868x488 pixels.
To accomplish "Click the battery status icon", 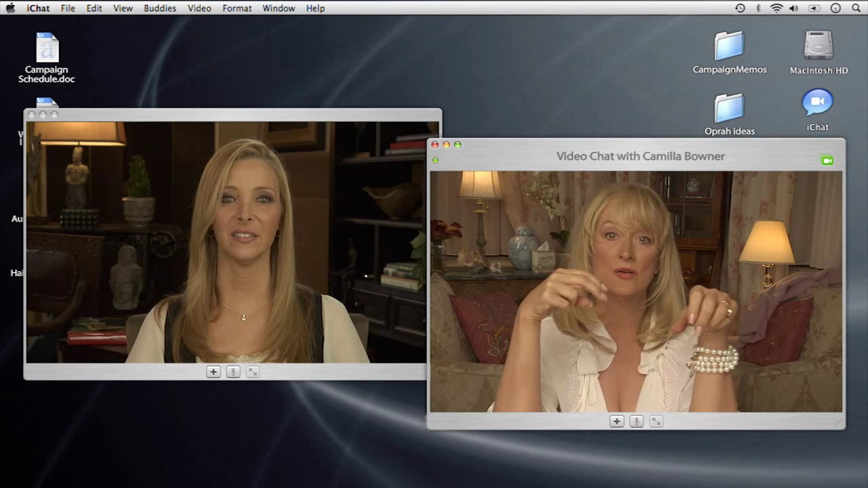I will (814, 8).
